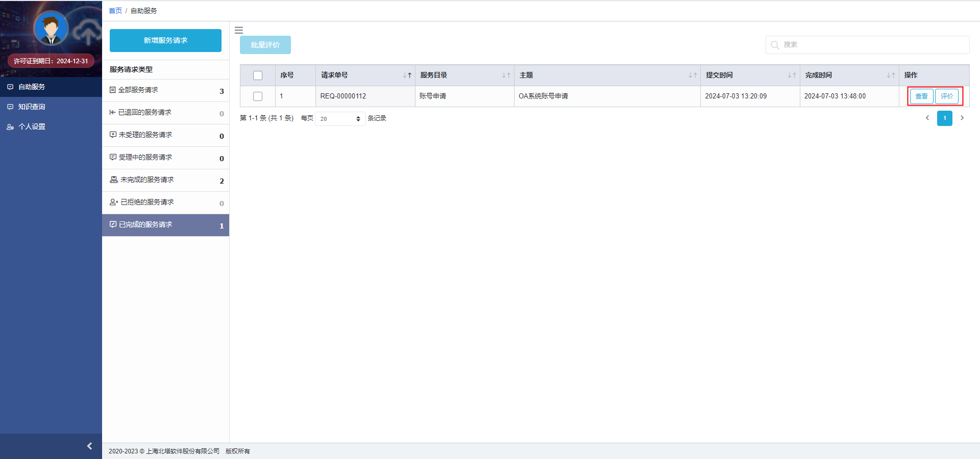Open the per-page records dropdown
Screen dimensions: 980x459
point(340,119)
